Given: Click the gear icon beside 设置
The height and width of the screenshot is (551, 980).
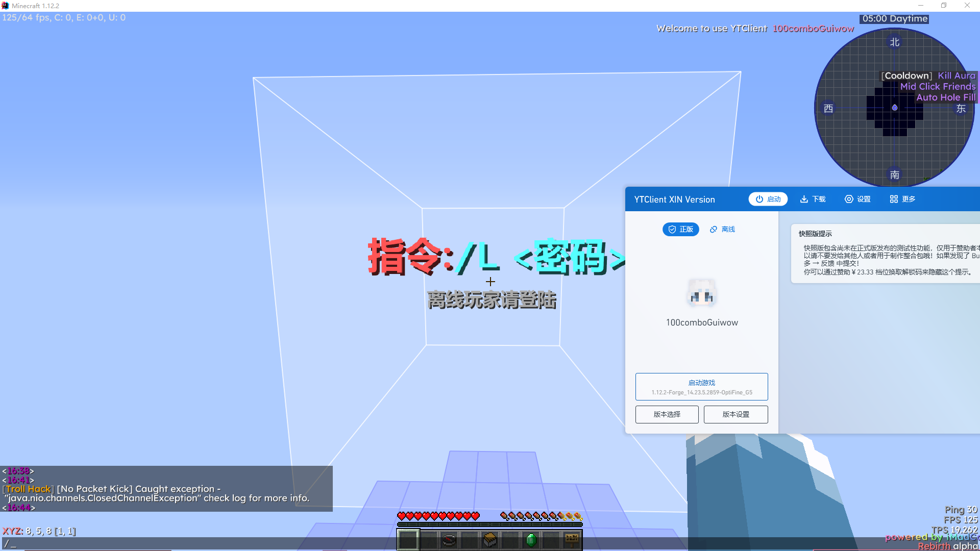Looking at the screenshot, I should [849, 199].
